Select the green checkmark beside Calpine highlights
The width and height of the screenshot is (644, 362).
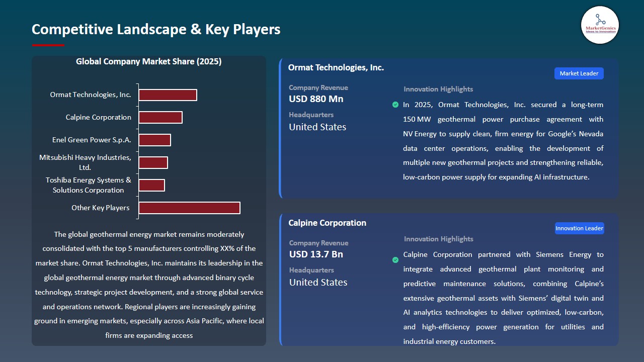[395, 260]
